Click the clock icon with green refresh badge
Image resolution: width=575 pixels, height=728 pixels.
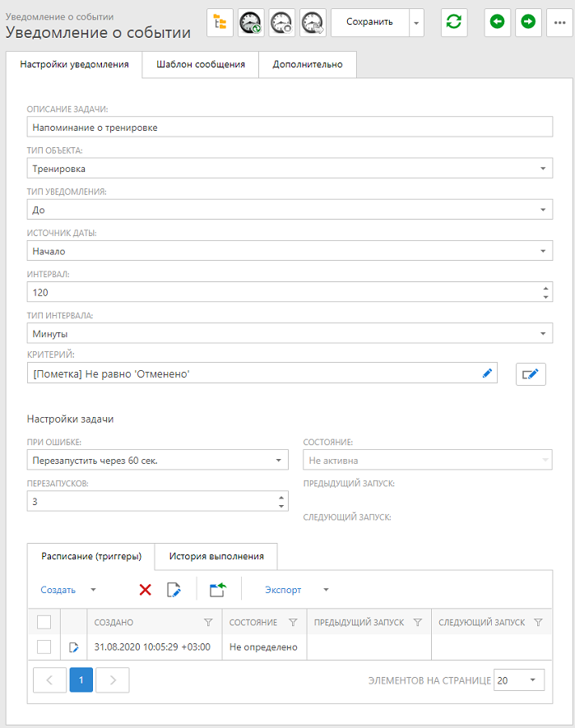(x=251, y=22)
